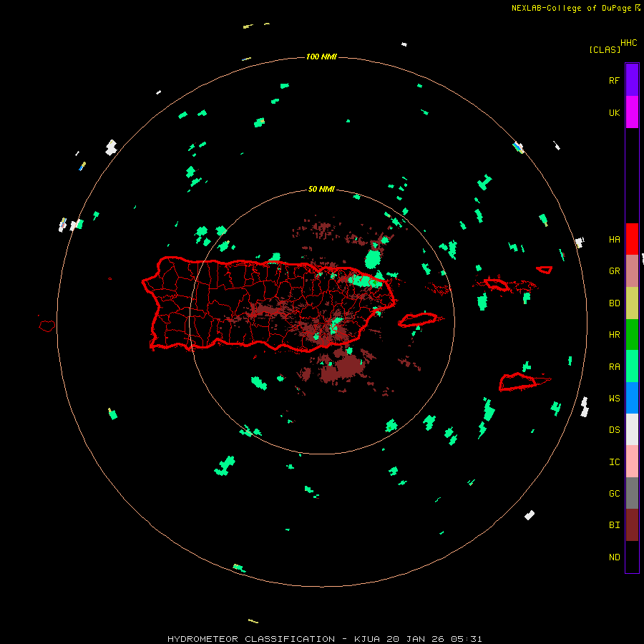Click the Hydrometeor Classification KJUA title text
644x644 pixels.
pyautogui.click(x=324, y=639)
